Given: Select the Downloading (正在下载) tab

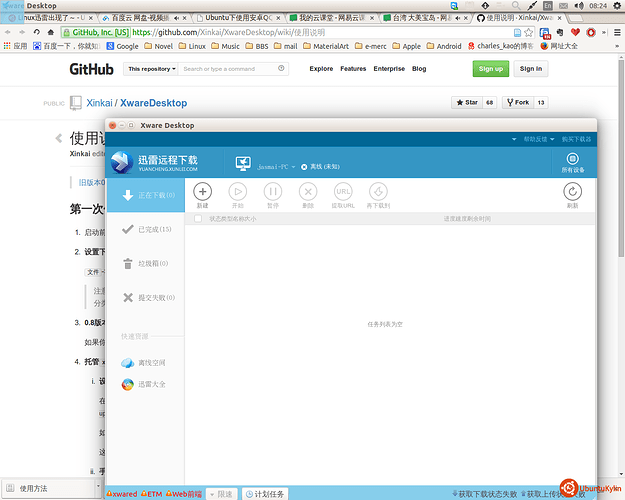Looking at the screenshot, I should [145, 195].
